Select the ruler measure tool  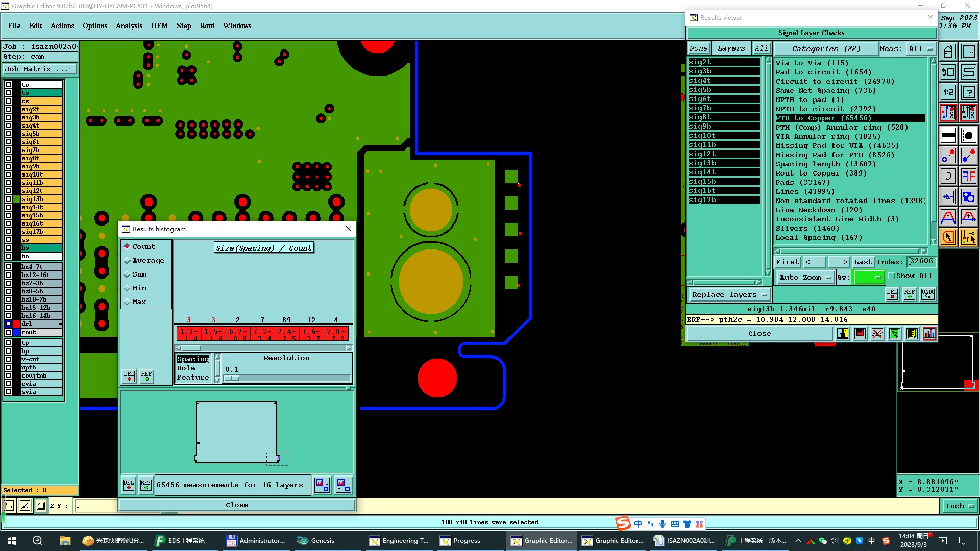click(948, 135)
